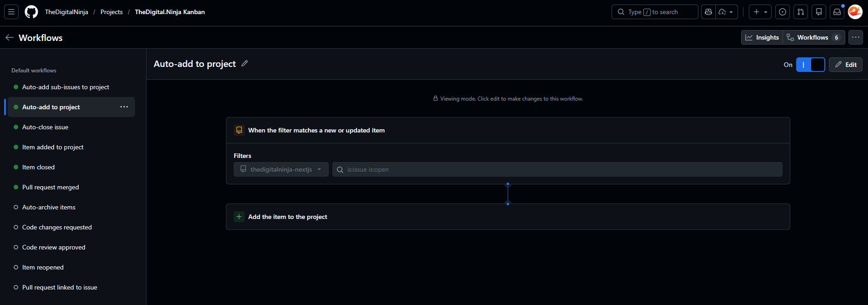The height and width of the screenshot is (305, 868).
Task: Rename workflow via pencil icon beside title
Action: [x=245, y=63]
